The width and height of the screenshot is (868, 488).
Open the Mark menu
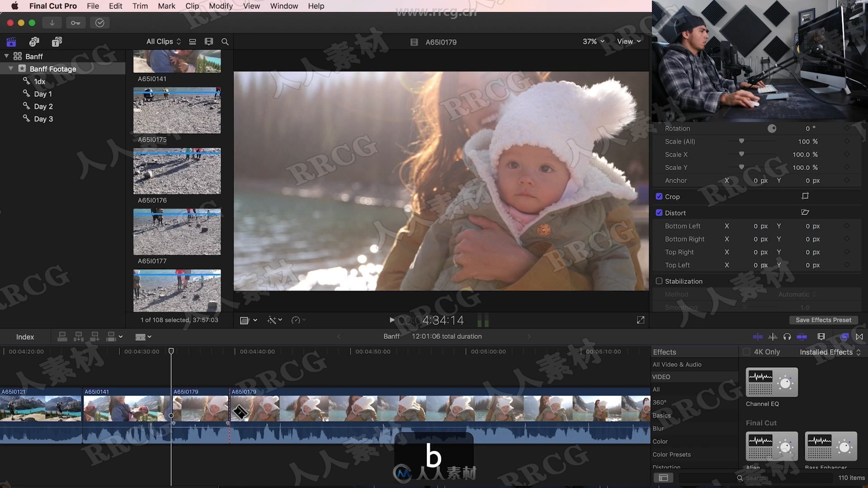point(166,6)
